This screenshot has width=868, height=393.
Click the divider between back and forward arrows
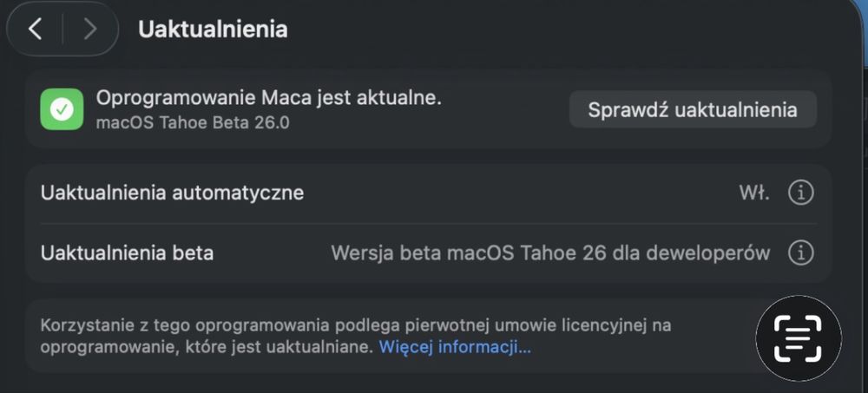[62, 29]
